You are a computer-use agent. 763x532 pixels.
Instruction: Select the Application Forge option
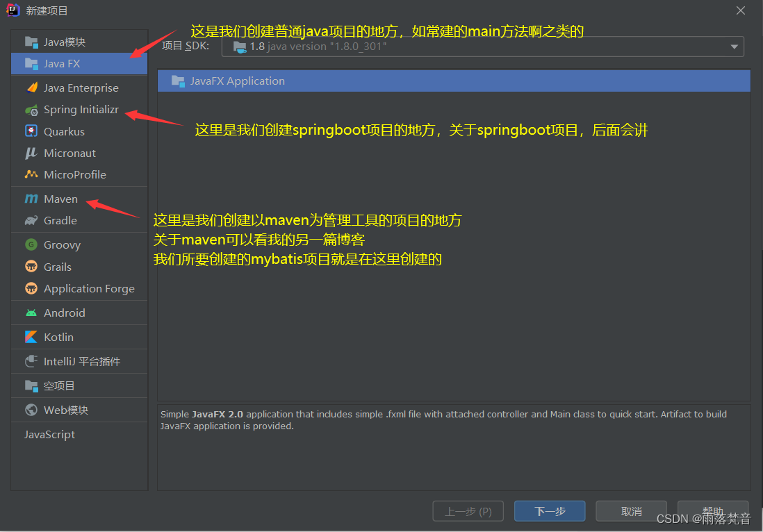(x=79, y=288)
